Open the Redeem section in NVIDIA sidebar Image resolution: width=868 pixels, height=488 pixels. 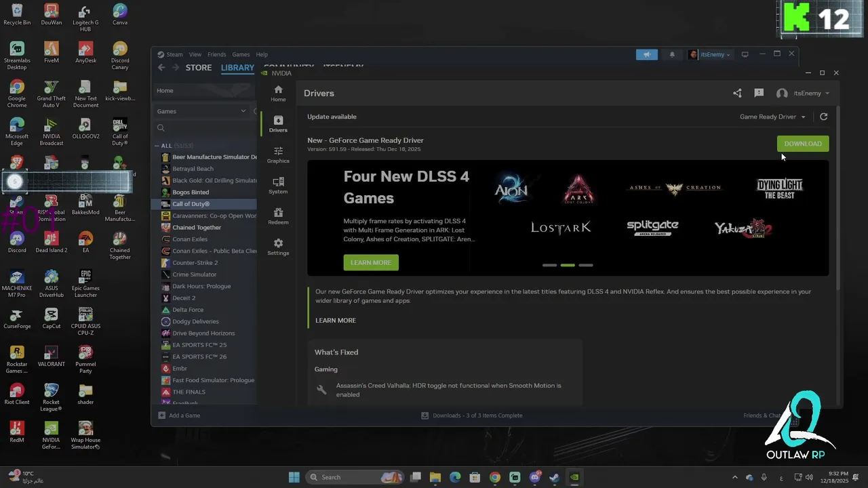(x=278, y=216)
